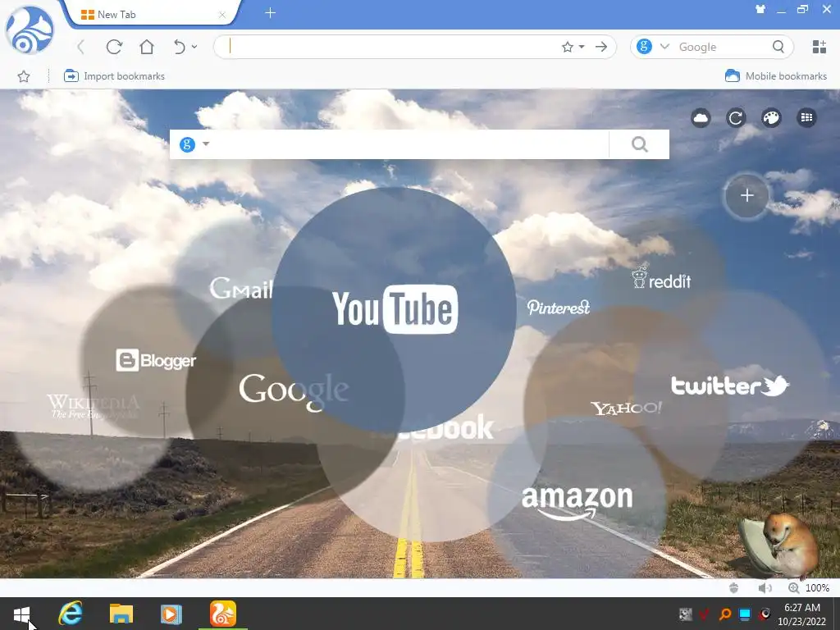The width and height of the screenshot is (840, 630).
Task: Expand the toolbar search engine dropdown
Action: [664, 47]
